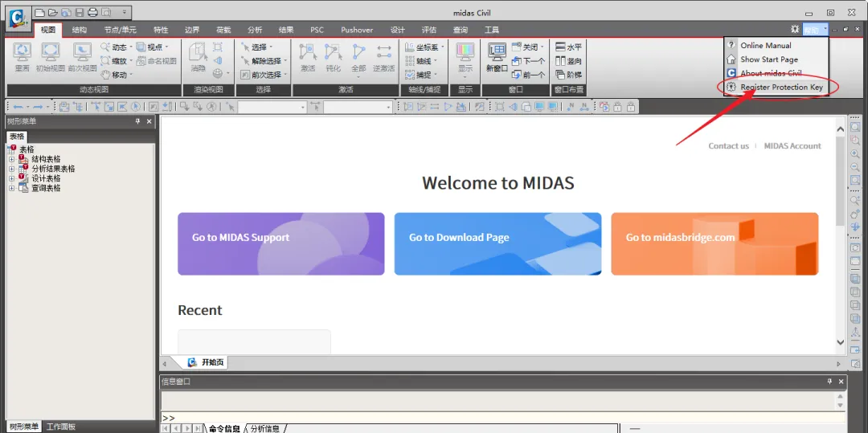Arrange windows with 阶梯 (Cascade)
The width and height of the screenshot is (868, 433).
568,75
